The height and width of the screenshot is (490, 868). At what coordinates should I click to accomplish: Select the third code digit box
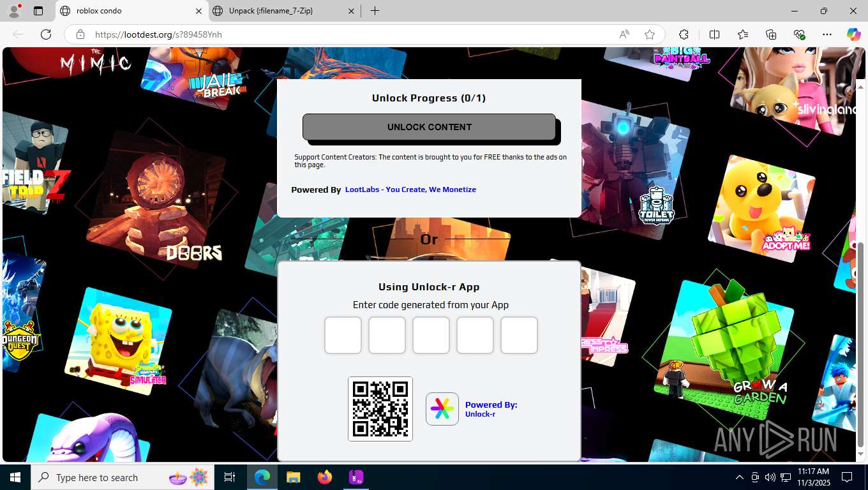click(x=431, y=335)
